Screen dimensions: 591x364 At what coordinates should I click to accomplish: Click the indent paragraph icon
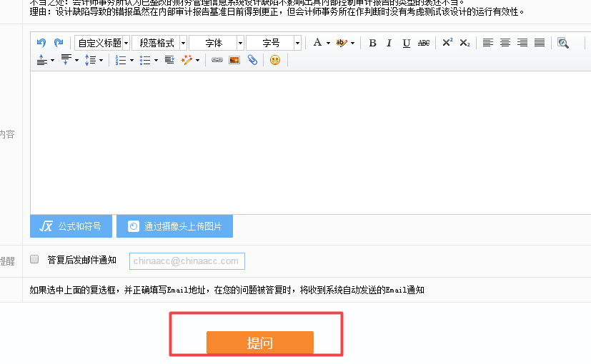click(169, 60)
